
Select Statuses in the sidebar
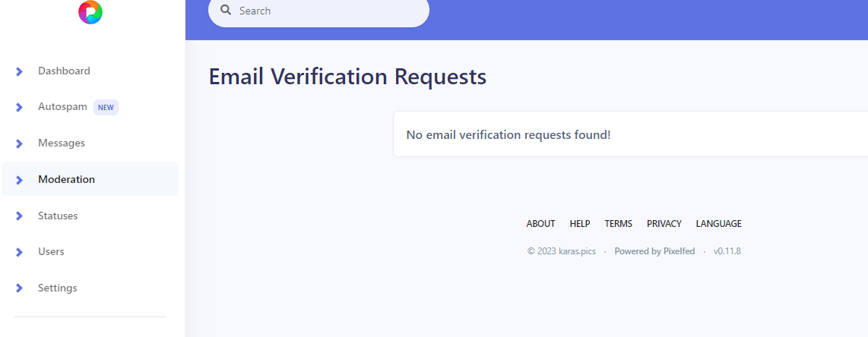click(90, 216)
